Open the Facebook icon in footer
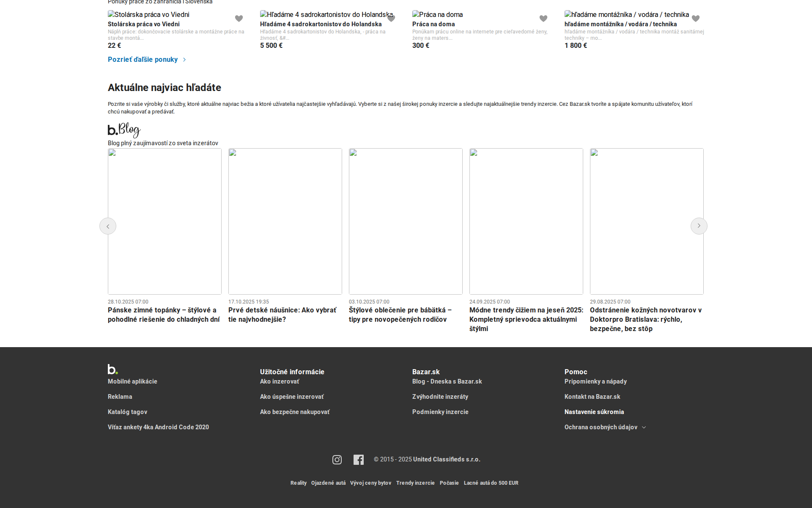 tap(359, 460)
